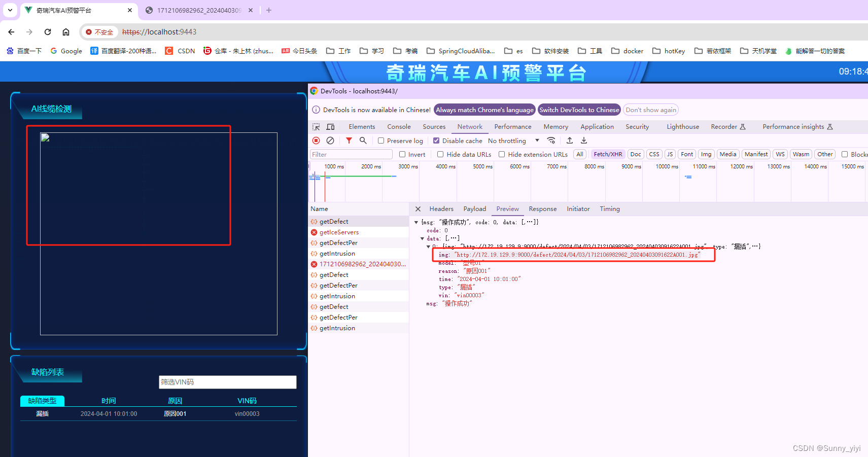Click the import HAR upload icon
This screenshot has height=457, width=868.
pyautogui.click(x=570, y=140)
